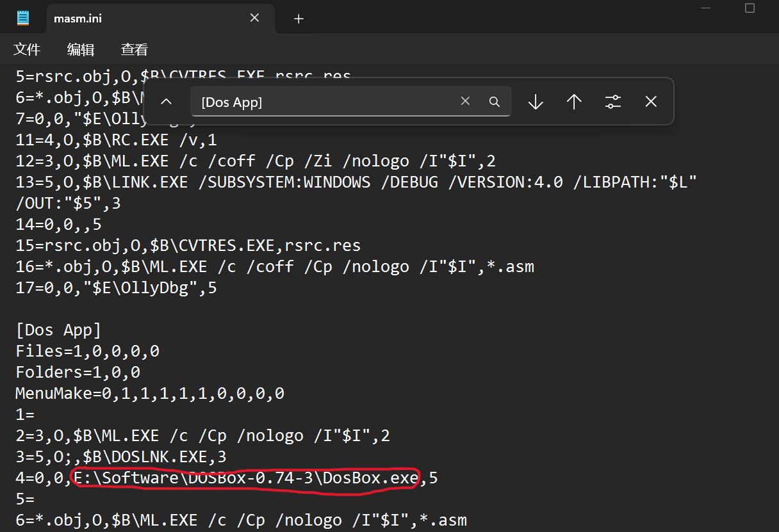
Task: Click the magnifier search icon
Action: coord(494,101)
